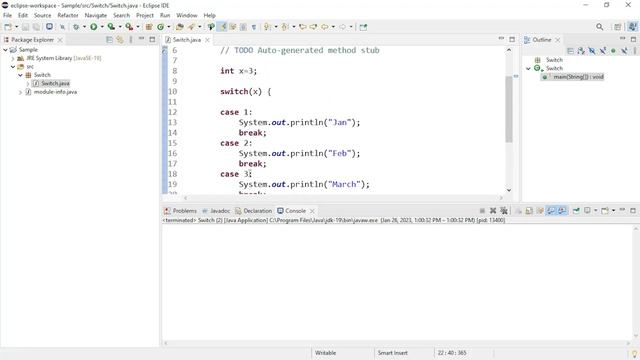
Task: Close the Outline view tab
Action: click(557, 40)
